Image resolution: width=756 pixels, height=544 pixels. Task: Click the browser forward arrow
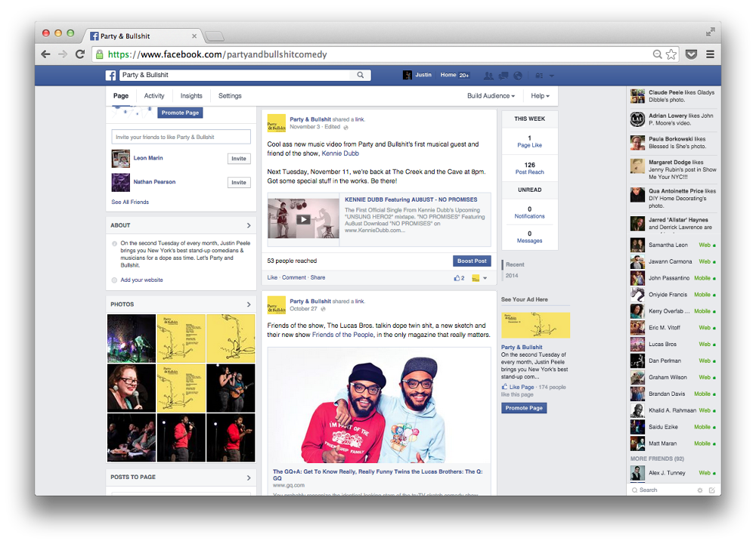tap(63, 54)
